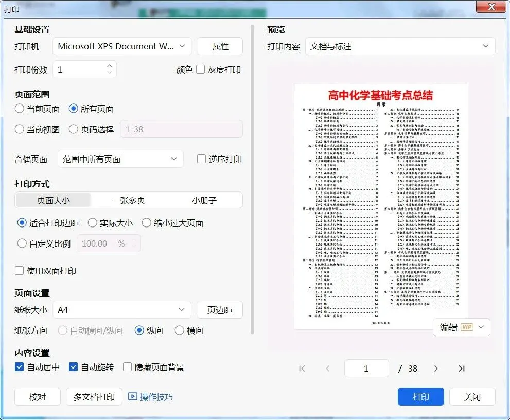Select 当前页面 radio button

19,108
